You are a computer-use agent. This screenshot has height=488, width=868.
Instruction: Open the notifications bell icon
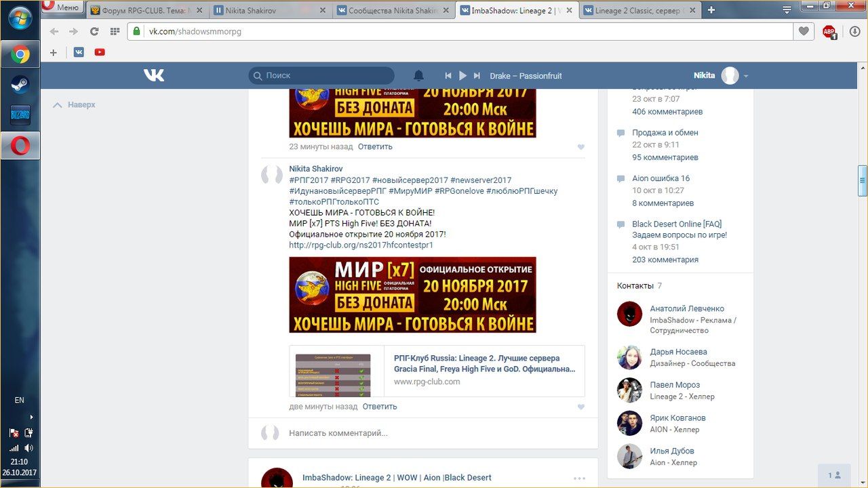419,75
